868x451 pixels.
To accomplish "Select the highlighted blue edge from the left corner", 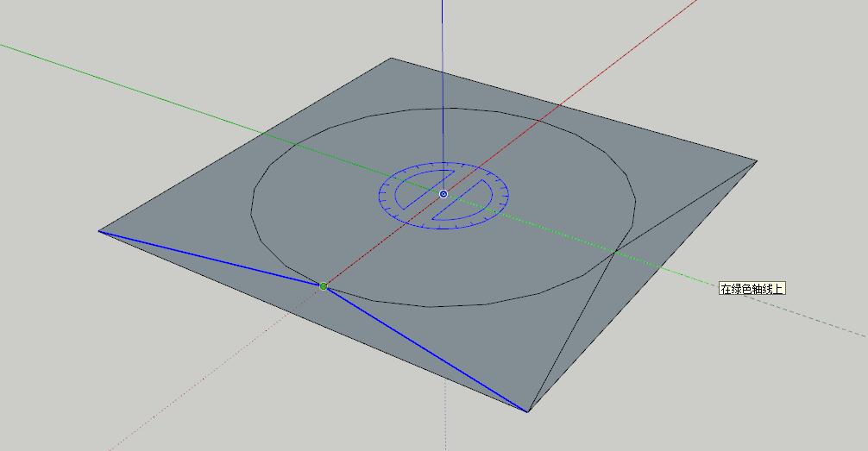I will 211,258.
